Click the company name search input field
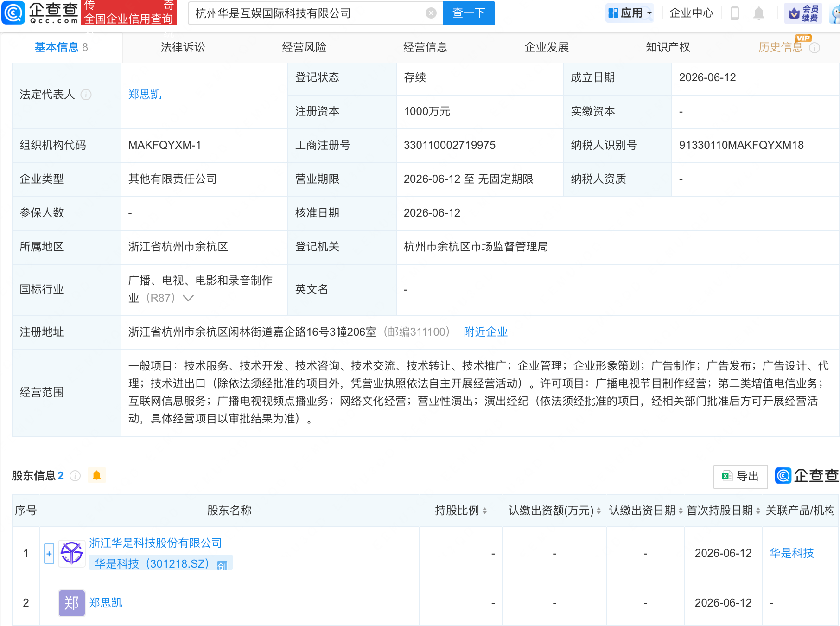This screenshot has height=626, width=840. coord(308,13)
